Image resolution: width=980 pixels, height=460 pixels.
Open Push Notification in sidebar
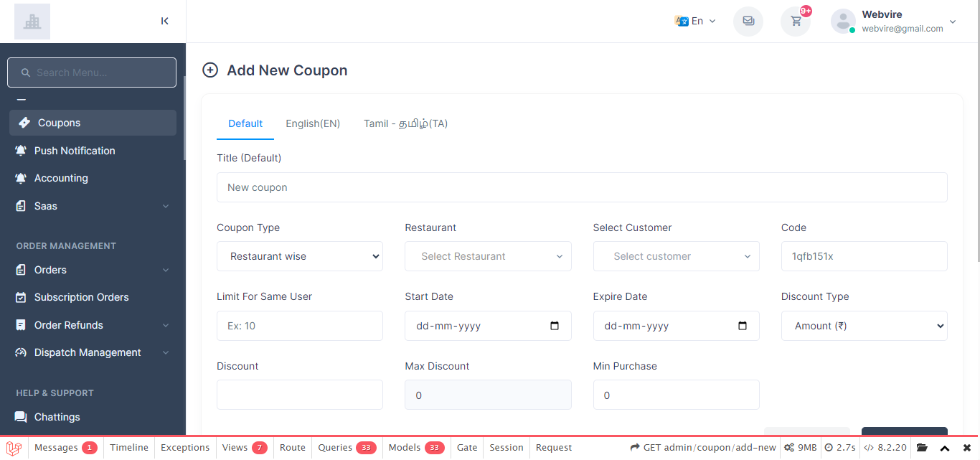(75, 151)
